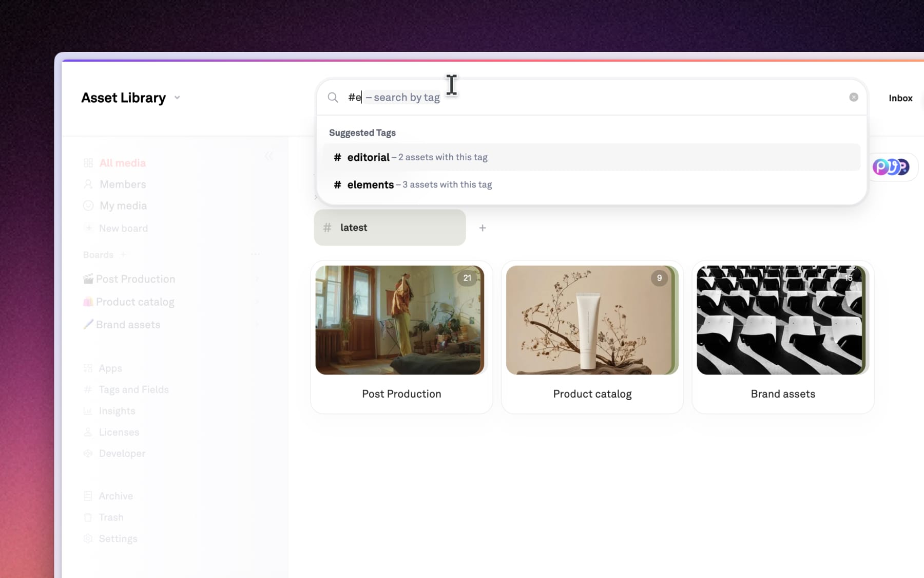924x578 pixels.
Task: Click the member avatars group icon
Action: pos(891,167)
